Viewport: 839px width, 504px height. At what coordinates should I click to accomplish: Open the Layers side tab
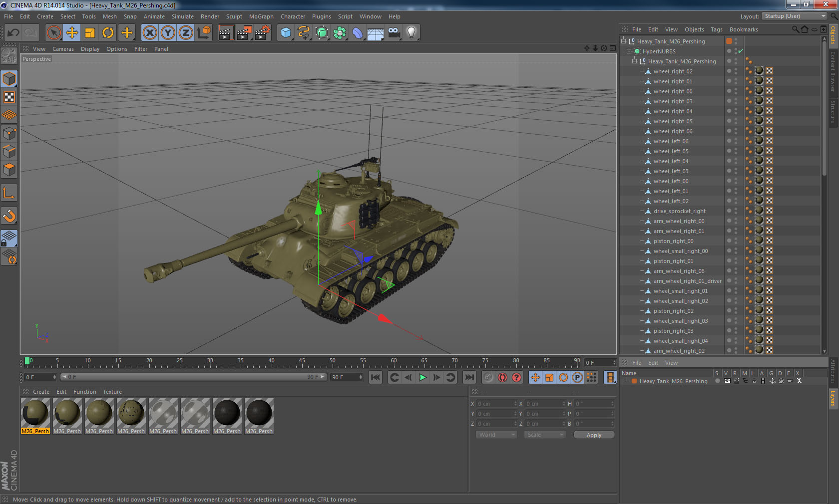tap(833, 398)
